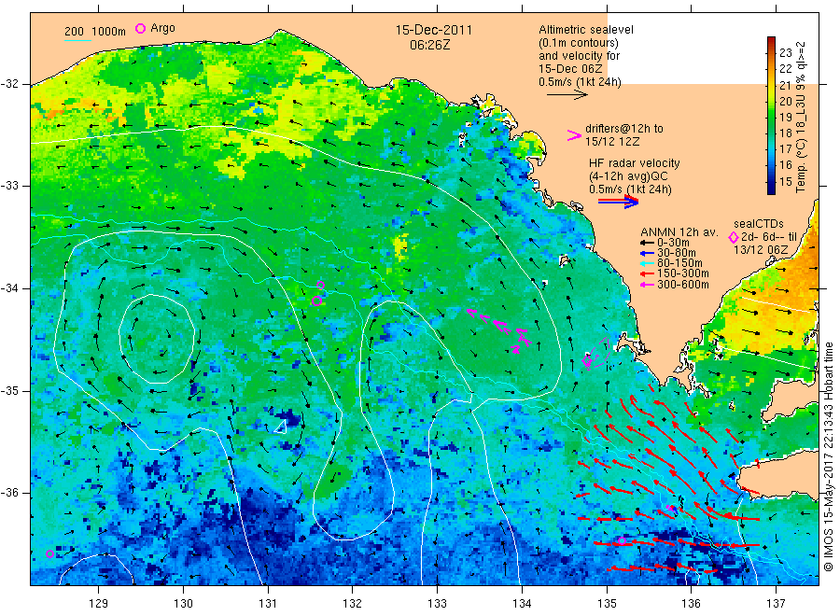
Task: Select the magenta 300-600m ANMN legend arrow
Action: click(647, 285)
